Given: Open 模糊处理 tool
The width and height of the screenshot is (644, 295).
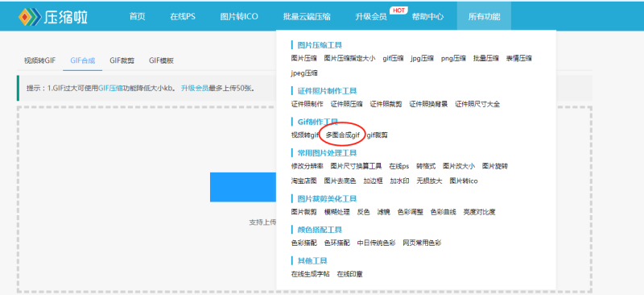Looking at the screenshot, I should point(337,212).
